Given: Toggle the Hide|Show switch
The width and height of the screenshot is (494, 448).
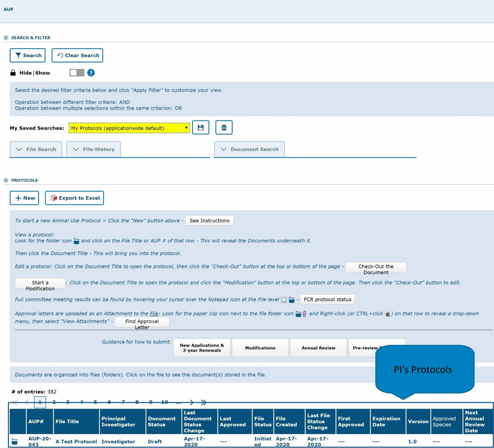Looking at the screenshot, I should (x=76, y=73).
